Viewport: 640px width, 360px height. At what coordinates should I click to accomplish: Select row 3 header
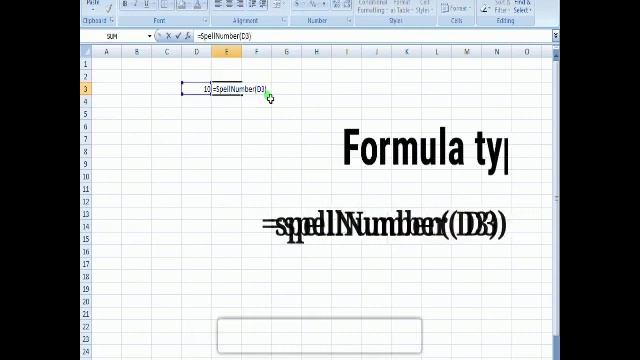coord(86,89)
